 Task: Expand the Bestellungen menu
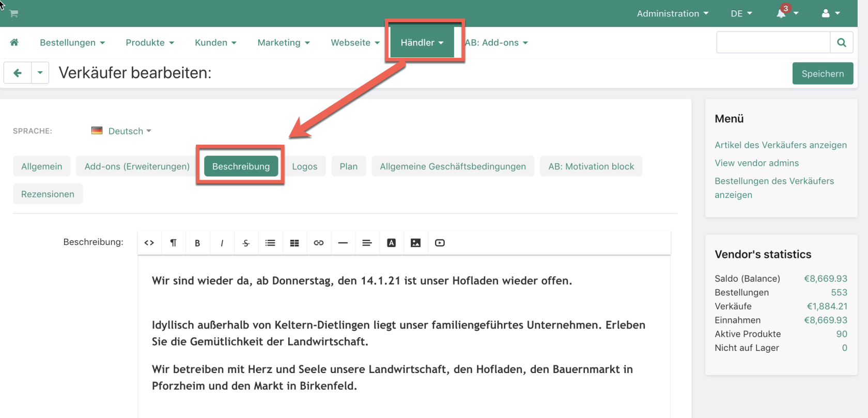[x=72, y=42]
